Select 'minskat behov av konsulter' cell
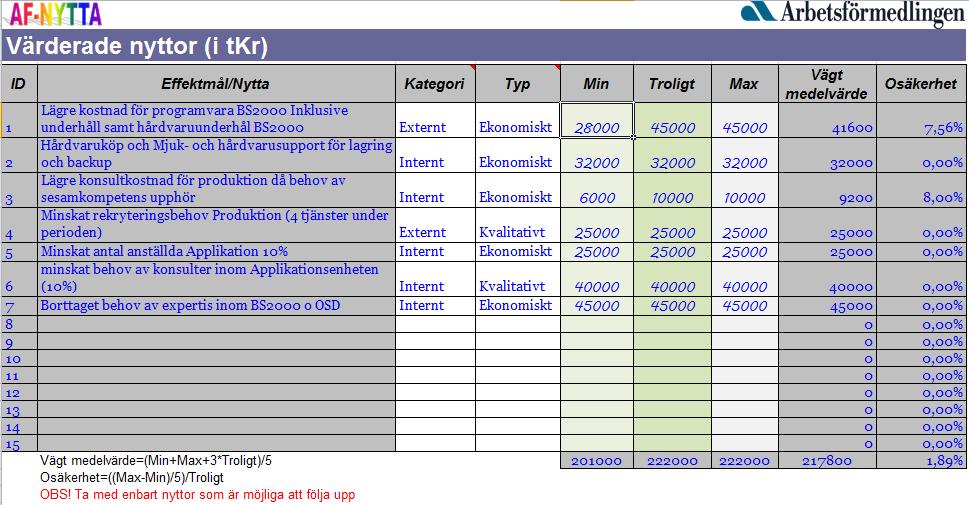Image resolution: width=969 pixels, height=505 pixels. coord(216,278)
